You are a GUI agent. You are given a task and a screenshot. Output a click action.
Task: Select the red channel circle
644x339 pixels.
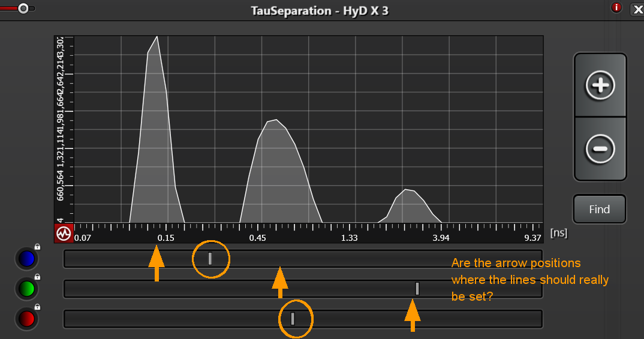pyautogui.click(x=26, y=319)
